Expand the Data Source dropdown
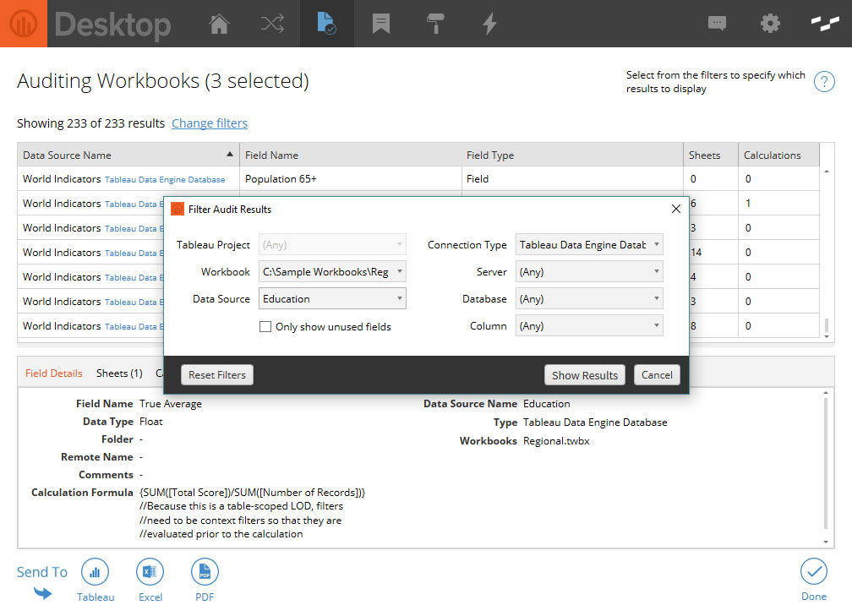Image resolution: width=852 pixels, height=616 pixels. pyautogui.click(x=332, y=299)
